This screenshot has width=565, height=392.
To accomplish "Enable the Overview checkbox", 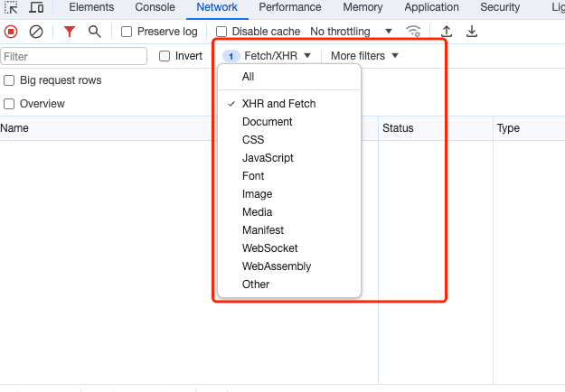I will click(x=9, y=104).
